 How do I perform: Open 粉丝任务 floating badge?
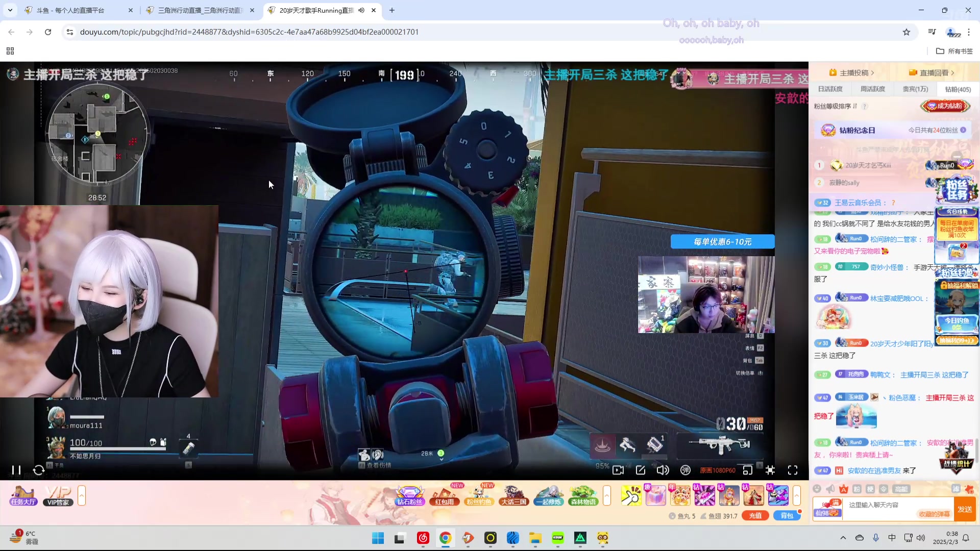coord(957,189)
